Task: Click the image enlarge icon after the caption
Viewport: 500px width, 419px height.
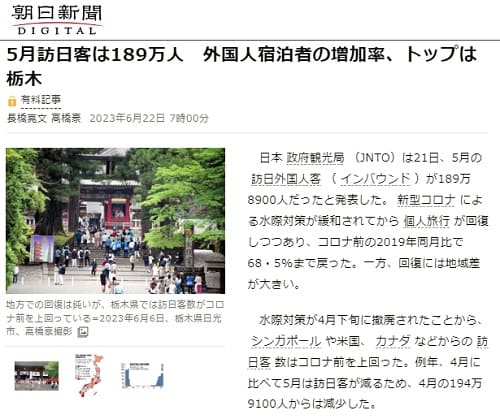Action: coord(83,332)
